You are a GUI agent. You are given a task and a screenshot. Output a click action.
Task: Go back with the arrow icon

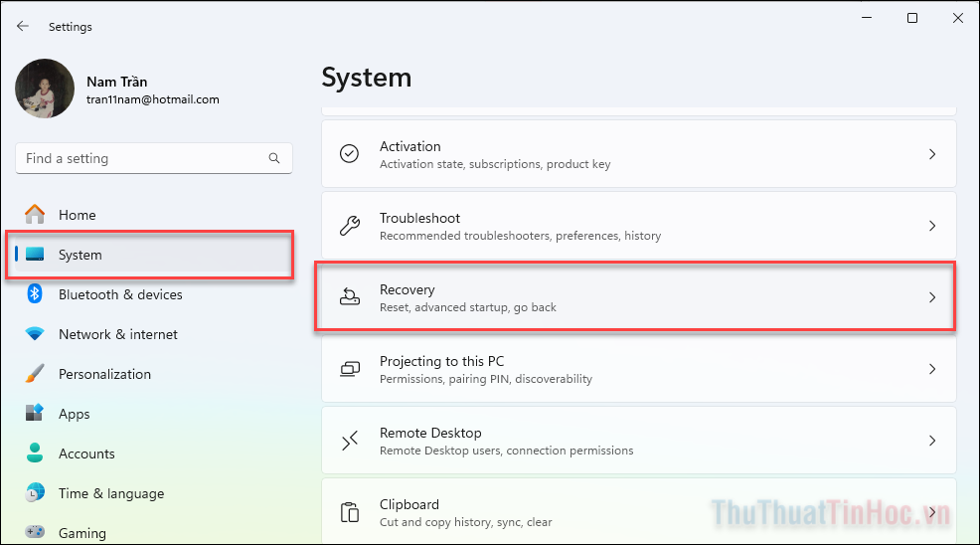[x=23, y=26]
